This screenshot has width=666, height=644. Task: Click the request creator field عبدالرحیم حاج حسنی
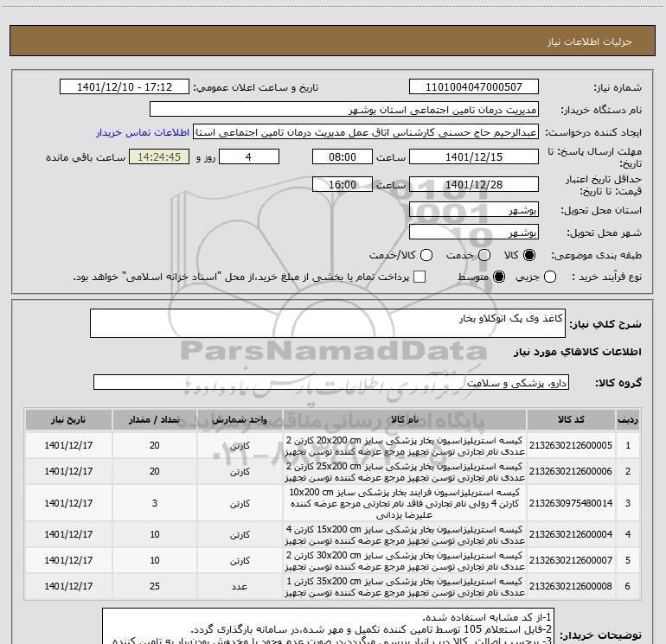(x=366, y=132)
